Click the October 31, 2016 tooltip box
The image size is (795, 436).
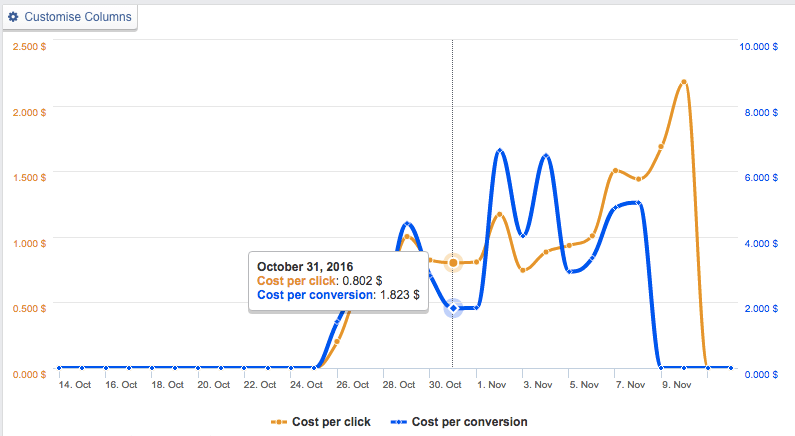tap(338, 281)
